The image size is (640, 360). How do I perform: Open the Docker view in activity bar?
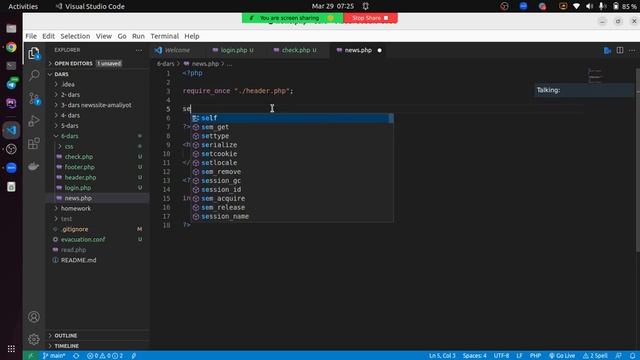point(34,166)
